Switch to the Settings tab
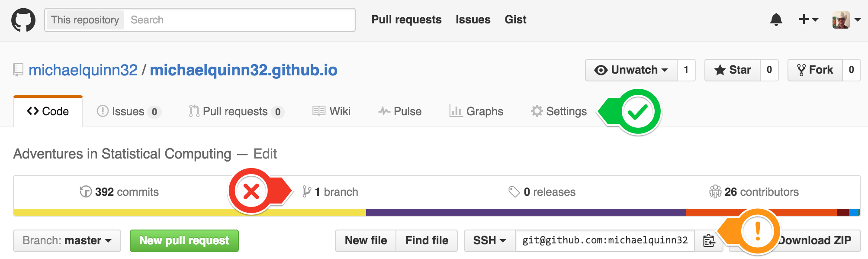868x259 pixels. 559,112
